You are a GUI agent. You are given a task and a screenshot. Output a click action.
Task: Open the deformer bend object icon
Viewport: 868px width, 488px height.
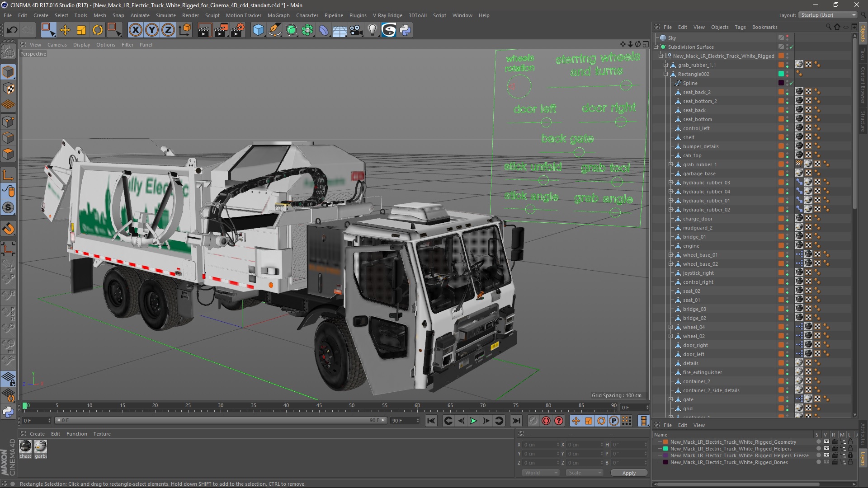[324, 30]
